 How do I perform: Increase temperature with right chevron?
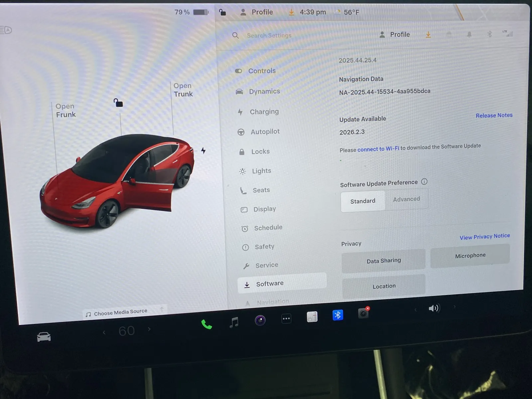[x=149, y=329]
